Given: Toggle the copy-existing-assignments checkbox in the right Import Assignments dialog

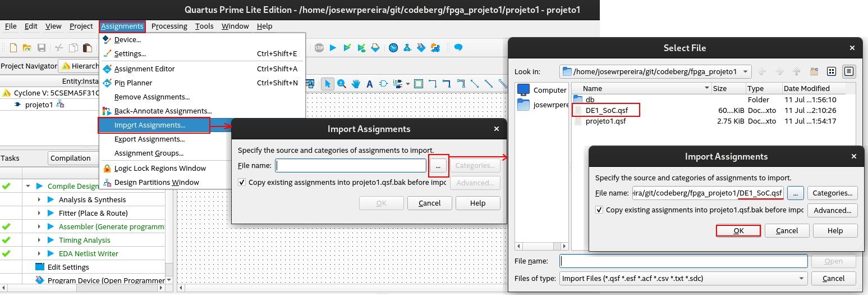Looking at the screenshot, I should pos(599,210).
